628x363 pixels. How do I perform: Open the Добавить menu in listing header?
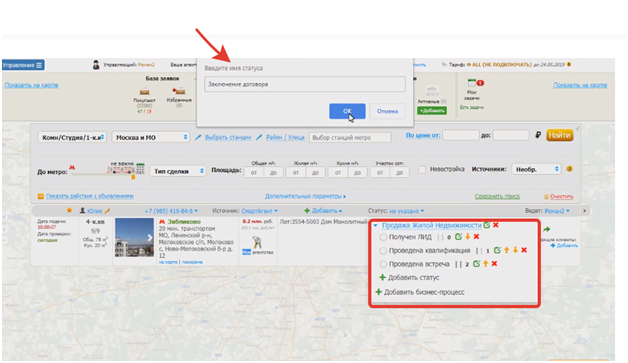[323, 211]
